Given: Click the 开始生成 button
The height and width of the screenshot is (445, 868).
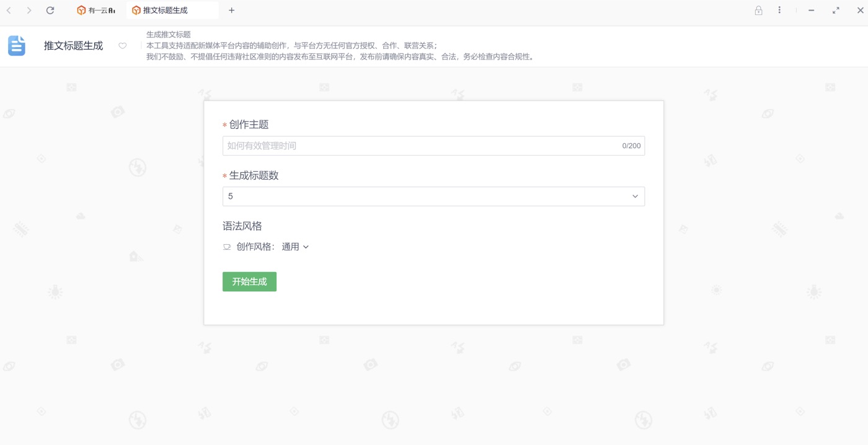Looking at the screenshot, I should 249,282.
